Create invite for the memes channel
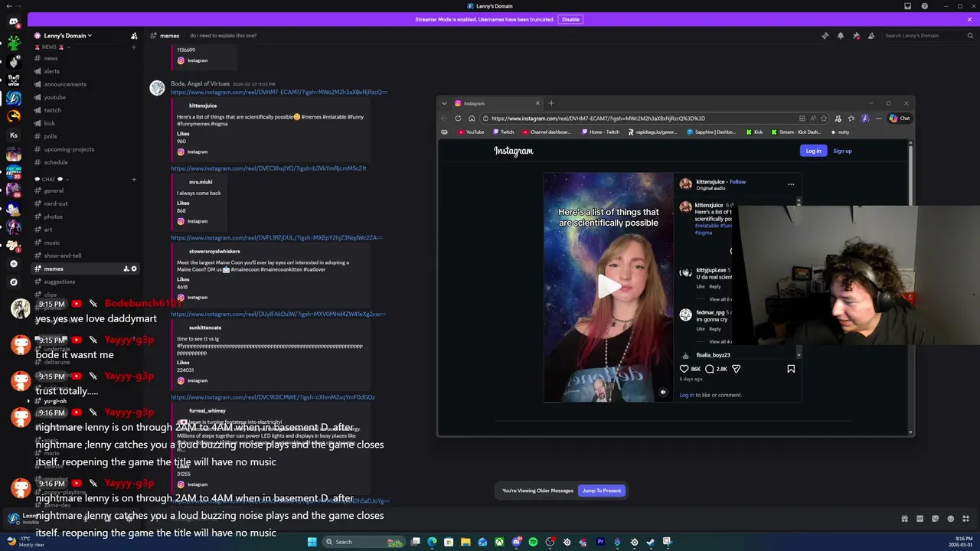This screenshot has width=980, height=551. pyautogui.click(x=126, y=269)
